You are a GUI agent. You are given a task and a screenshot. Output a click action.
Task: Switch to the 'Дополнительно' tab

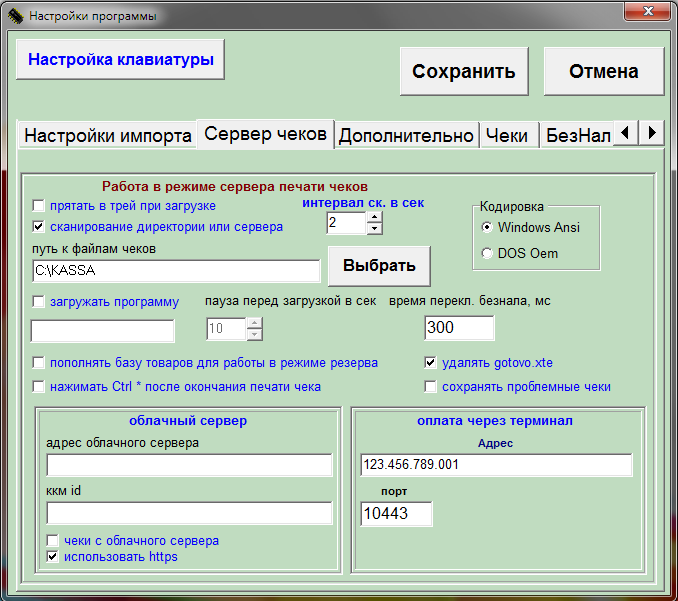coord(406,136)
